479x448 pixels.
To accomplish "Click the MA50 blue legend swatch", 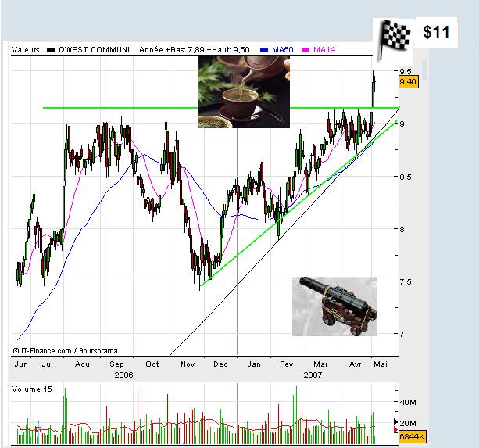I will tap(263, 50).
